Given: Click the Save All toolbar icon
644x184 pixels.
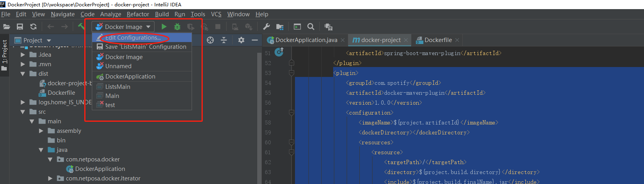Looking at the screenshot, I should tap(20, 27).
